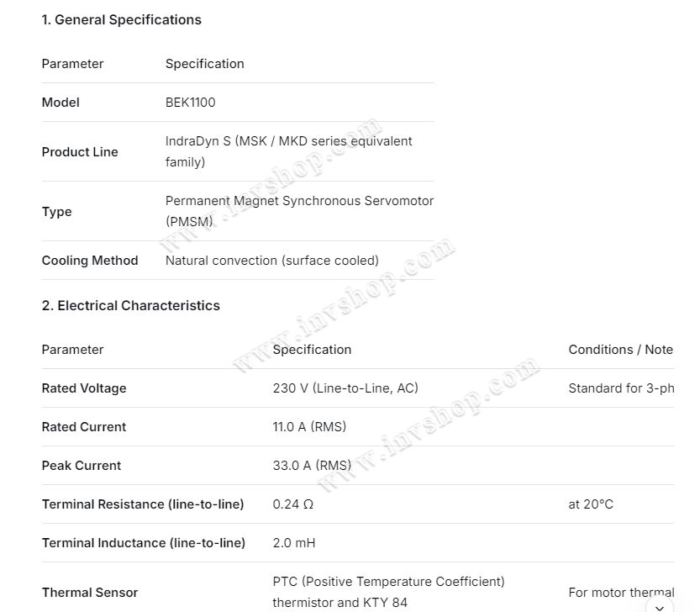Click the Product Line row label
Screen dimensions: 700x612
tap(80, 152)
